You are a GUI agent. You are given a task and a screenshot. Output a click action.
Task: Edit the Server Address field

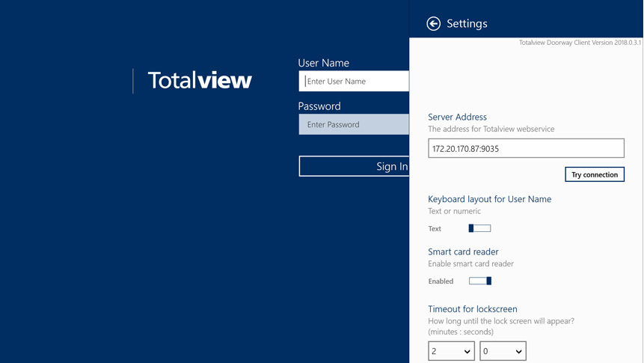click(526, 148)
